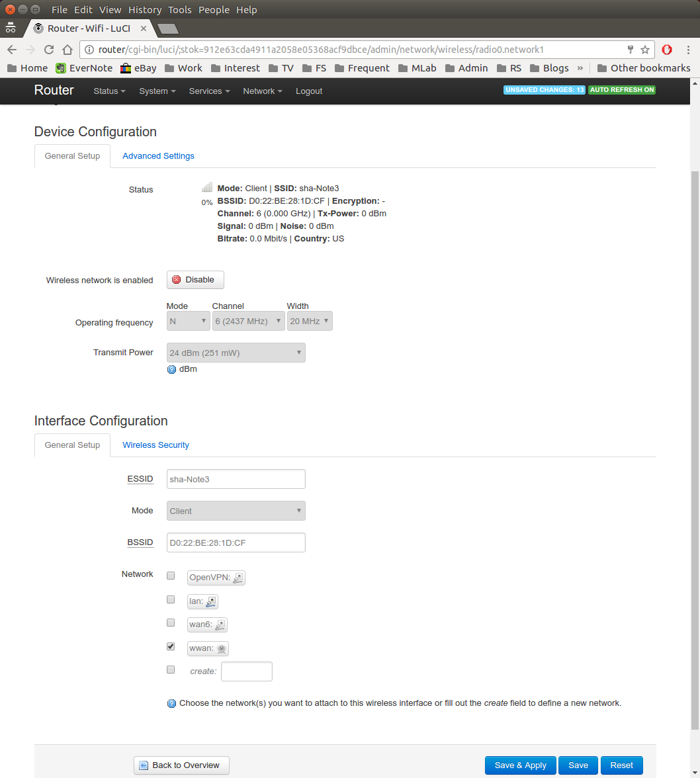Click into the ESSID text field
Image resolution: width=700 pixels, height=778 pixels.
click(236, 479)
